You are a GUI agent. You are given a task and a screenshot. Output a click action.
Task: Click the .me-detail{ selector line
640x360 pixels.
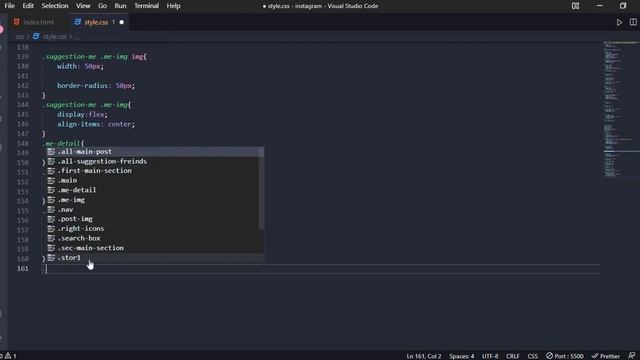[63, 144]
